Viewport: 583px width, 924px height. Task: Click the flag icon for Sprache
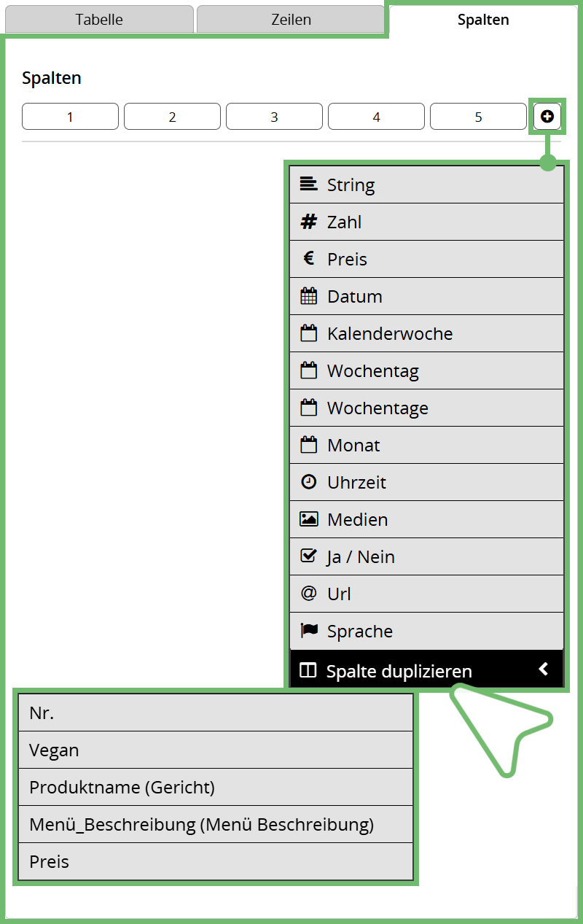308,631
